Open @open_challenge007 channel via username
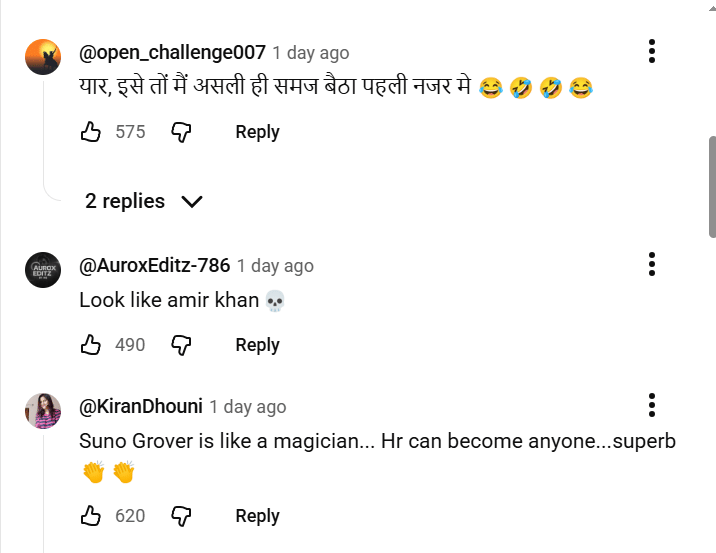716x553 pixels. 172,52
